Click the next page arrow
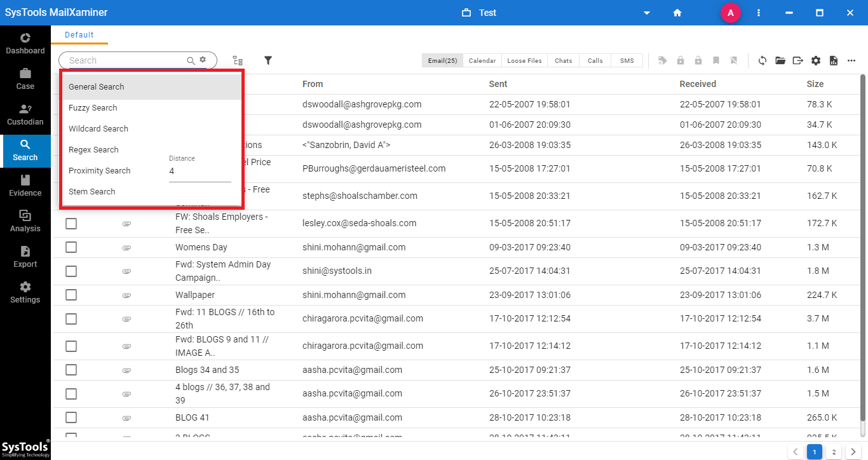The height and width of the screenshot is (460, 868). [x=853, y=452]
